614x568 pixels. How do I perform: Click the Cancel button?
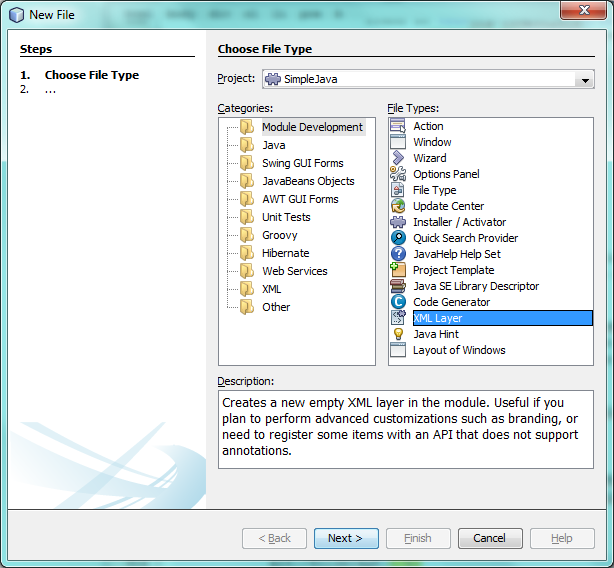coord(490,538)
